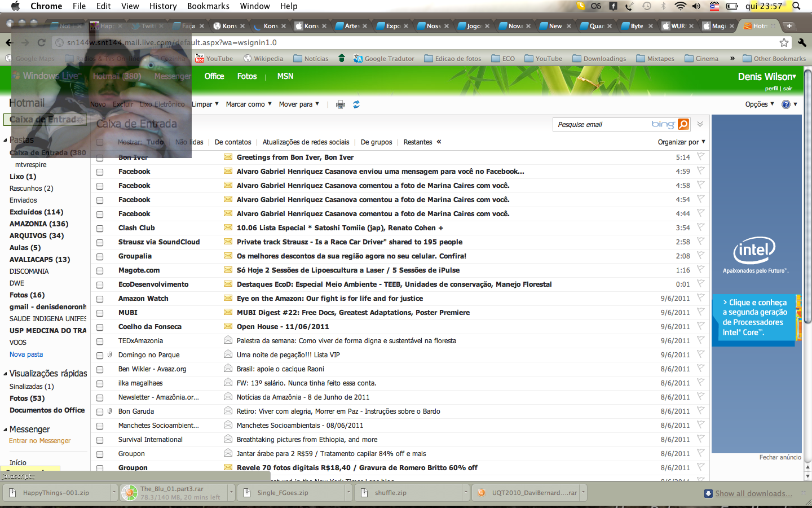Print using the printer icon in toolbar
The height and width of the screenshot is (508, 812).
(341, 104)
